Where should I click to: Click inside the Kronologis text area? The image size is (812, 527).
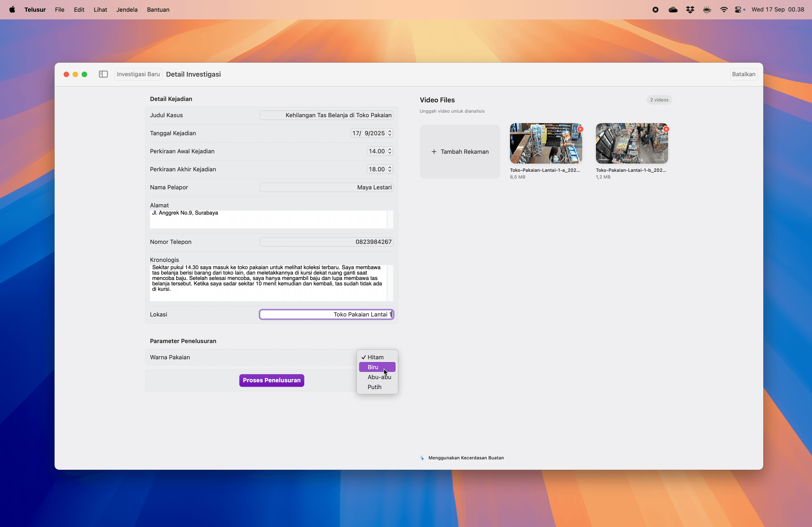click(x=271, y=283)
